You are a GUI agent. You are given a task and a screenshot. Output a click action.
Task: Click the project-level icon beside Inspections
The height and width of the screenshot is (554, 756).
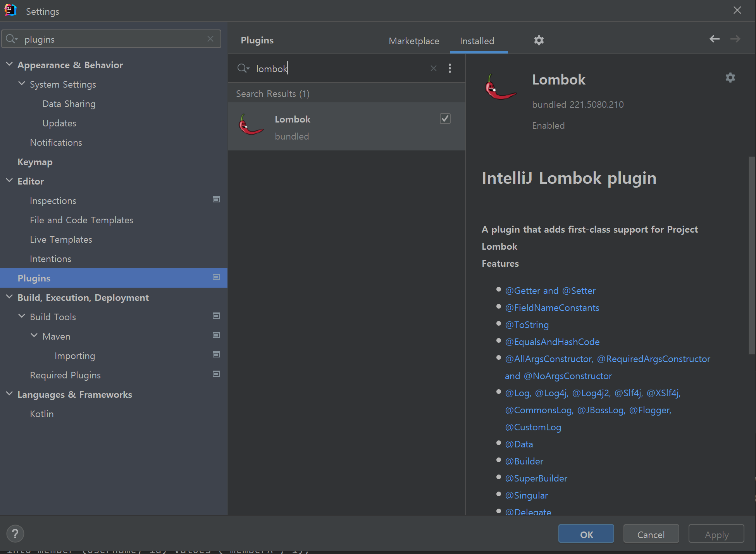coord(216,199)
